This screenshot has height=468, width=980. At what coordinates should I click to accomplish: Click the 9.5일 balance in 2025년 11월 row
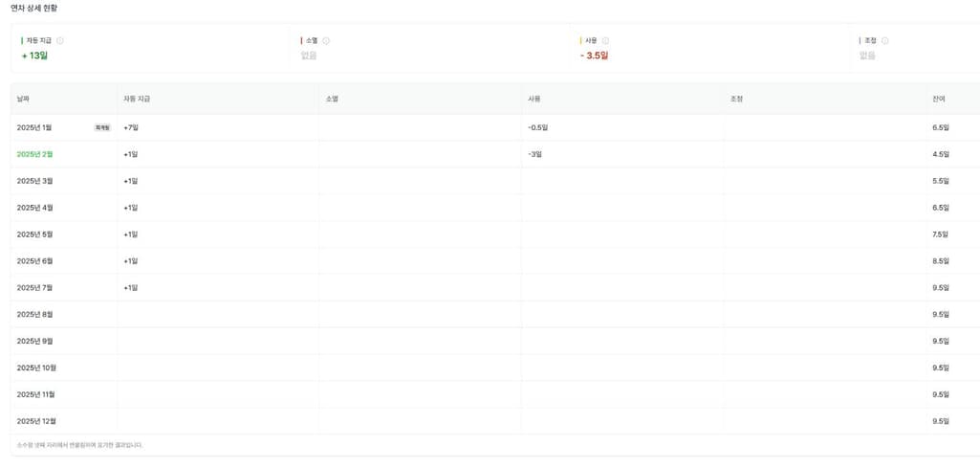(x=941, y=395)
